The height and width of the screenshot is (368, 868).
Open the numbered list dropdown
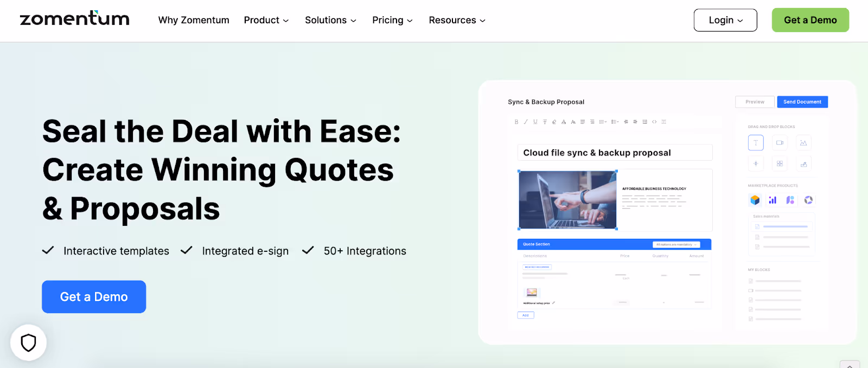click(x=603, y=122)
